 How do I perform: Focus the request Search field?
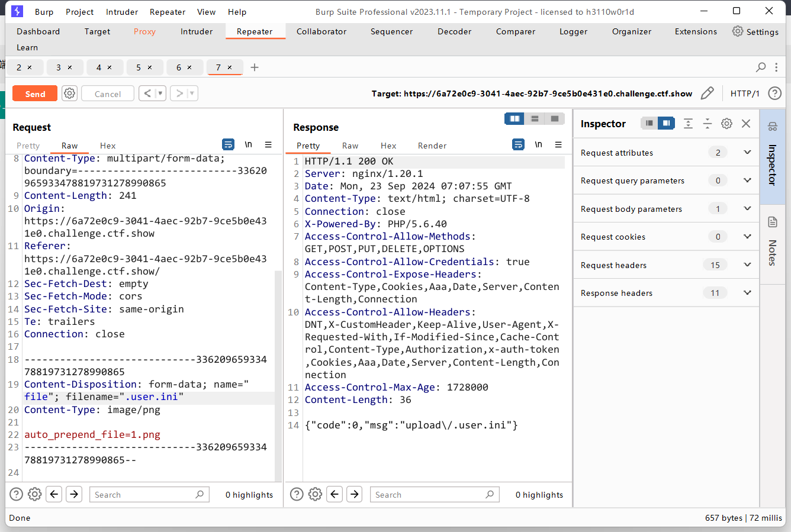(149, 494)
